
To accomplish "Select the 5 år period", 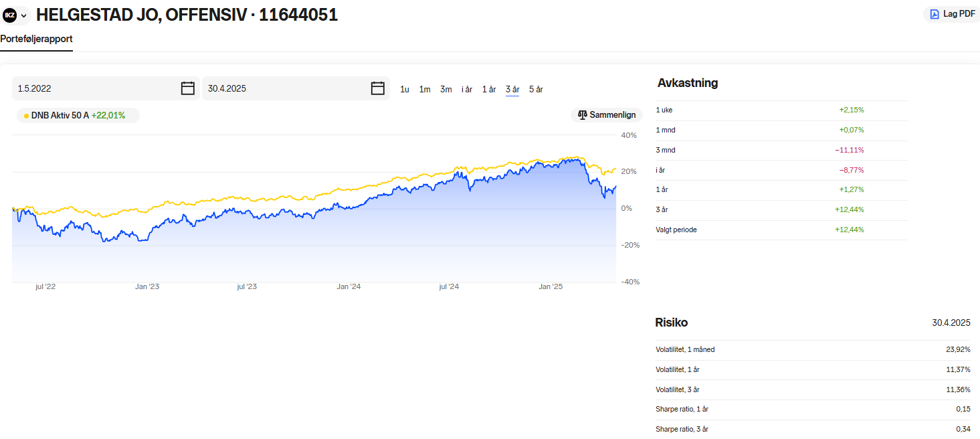I will click(x=536, y=89).
